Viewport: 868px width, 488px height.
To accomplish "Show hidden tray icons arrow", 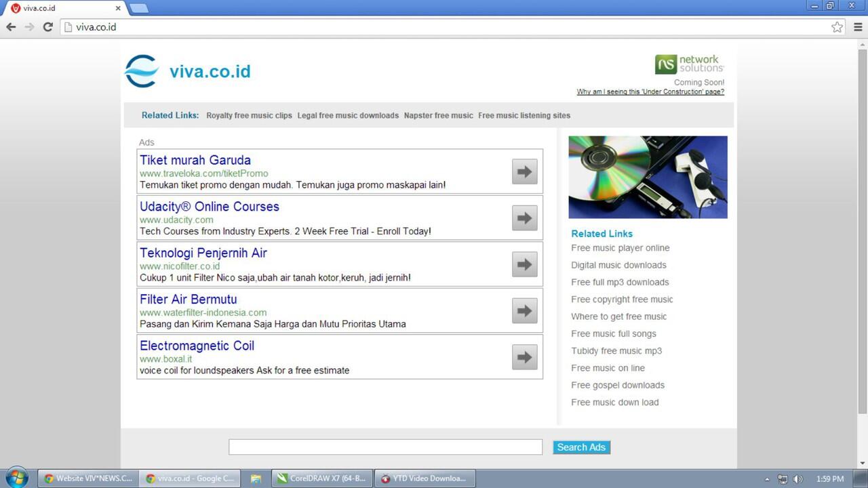I will [767, 479].
